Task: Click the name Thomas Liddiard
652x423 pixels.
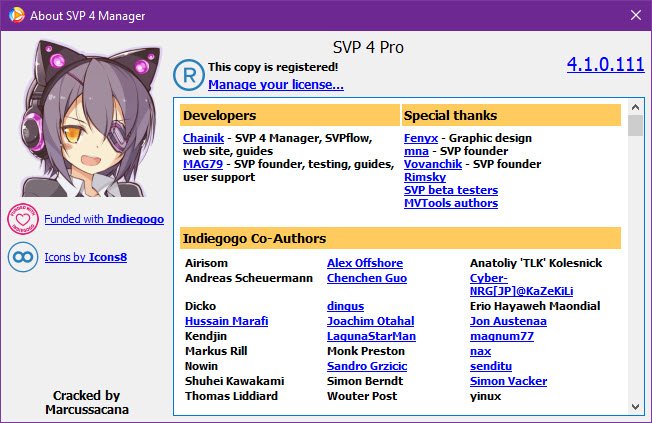Action: pyautogui.click(x=231, y=396)
